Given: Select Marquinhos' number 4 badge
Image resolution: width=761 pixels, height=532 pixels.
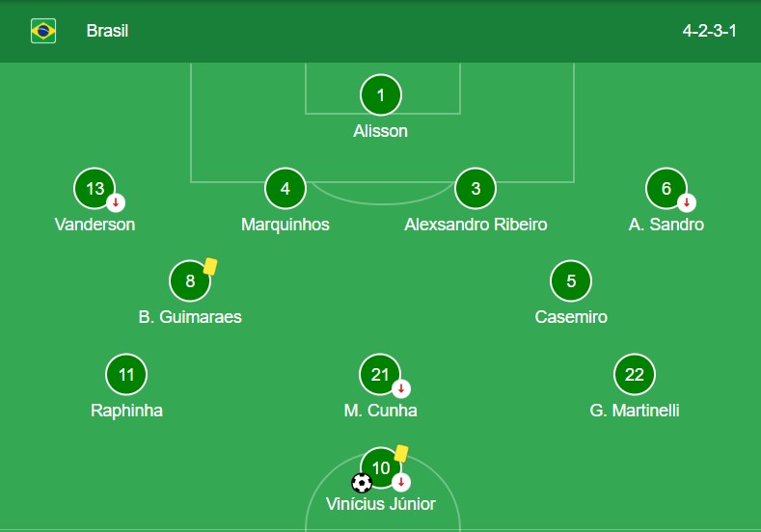Looking at the screenshot, I should click(285, 189).
